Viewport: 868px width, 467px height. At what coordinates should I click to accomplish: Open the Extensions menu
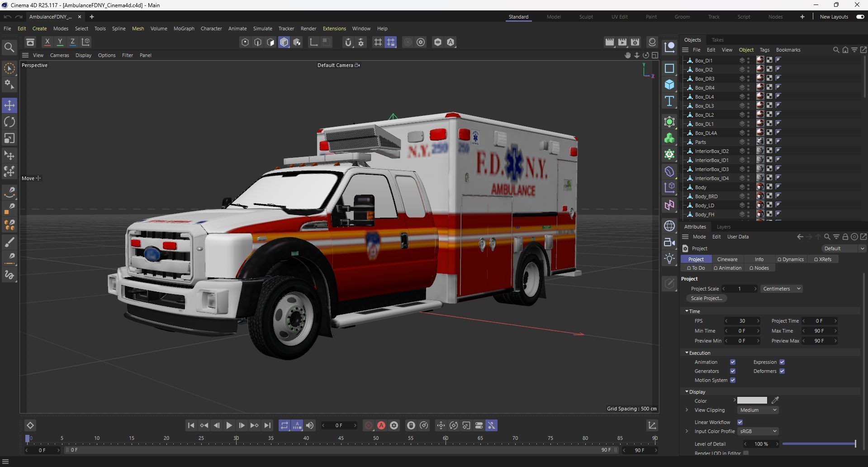(334, 29)
